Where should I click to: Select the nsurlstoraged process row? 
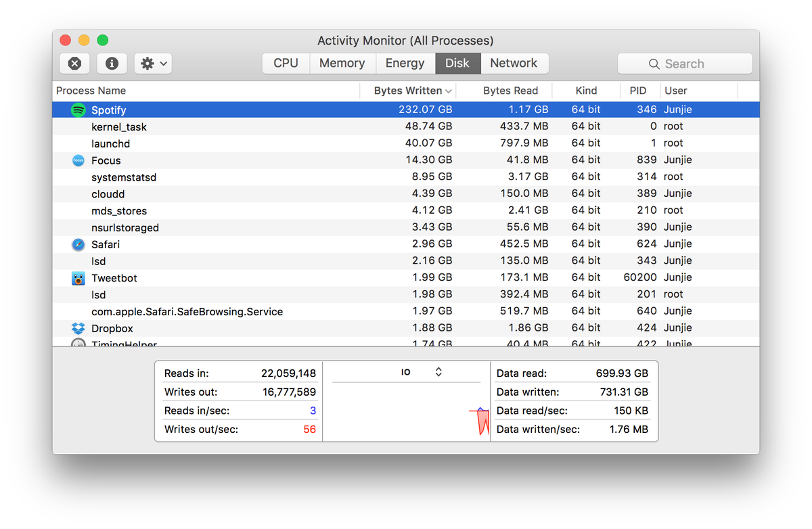(406, 227)
